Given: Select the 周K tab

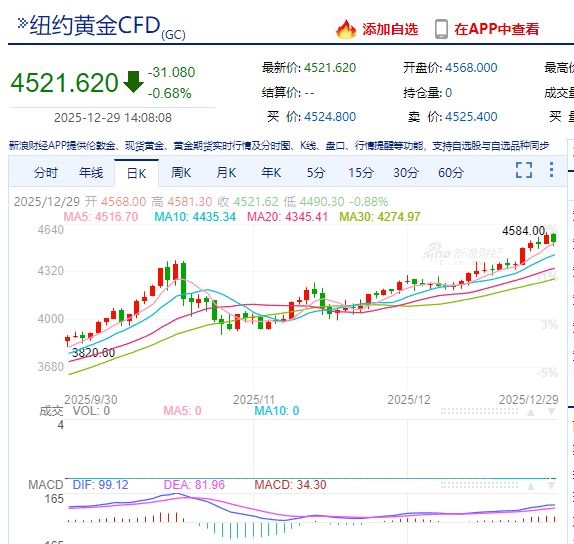Looking at the screenshot, I should pyautogui.click(x=181, y=172).
